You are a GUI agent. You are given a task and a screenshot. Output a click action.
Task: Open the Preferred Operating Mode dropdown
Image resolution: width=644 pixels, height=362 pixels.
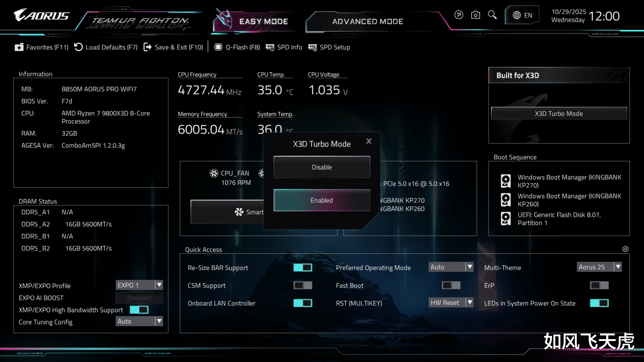(x=451, y=267)
